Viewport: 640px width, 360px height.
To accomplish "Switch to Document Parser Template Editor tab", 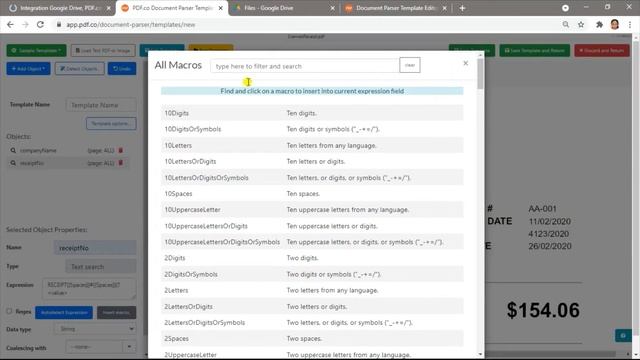I will coord(395,8).
